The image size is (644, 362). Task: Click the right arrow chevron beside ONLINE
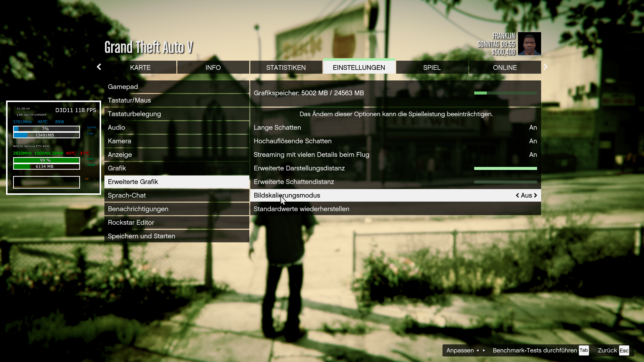[545, 67]
